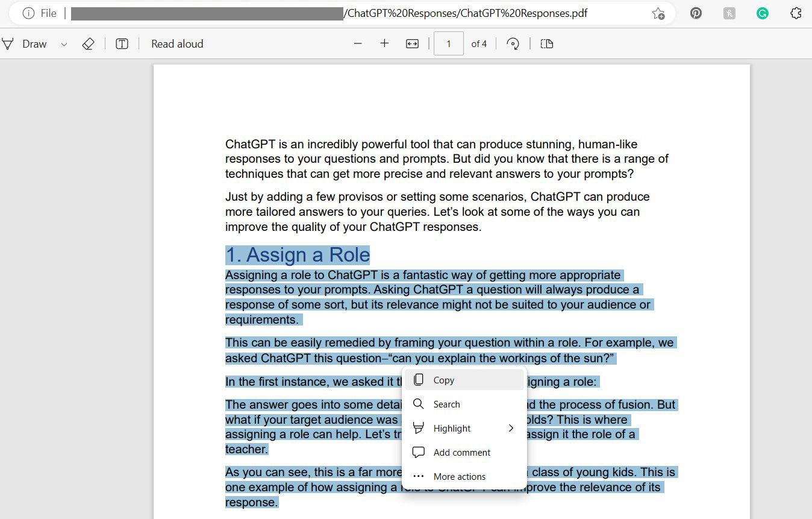Zoom out using the minus icon
Screen dimensions: 812x519
(x=358, y=43)
